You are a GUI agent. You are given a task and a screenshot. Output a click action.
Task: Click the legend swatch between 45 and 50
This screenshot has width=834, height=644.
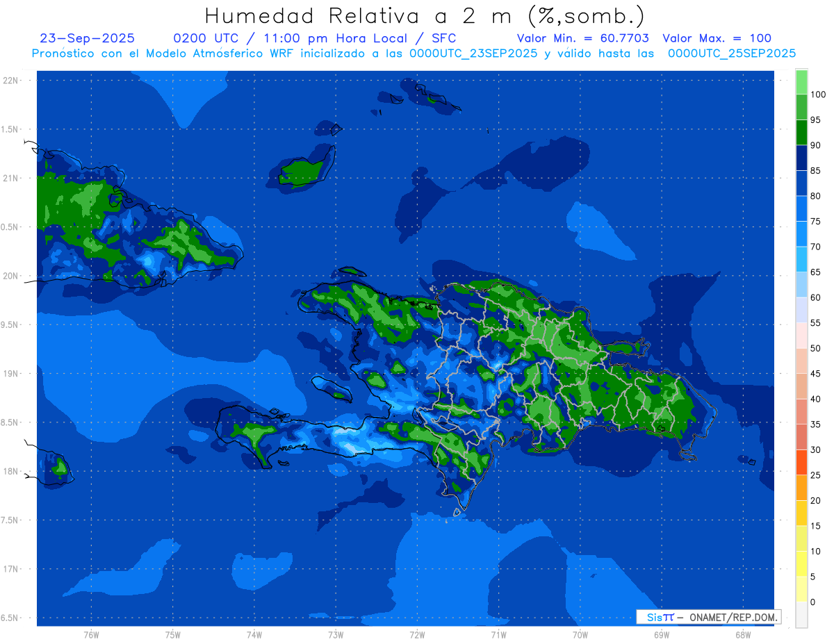pos(801,361)
